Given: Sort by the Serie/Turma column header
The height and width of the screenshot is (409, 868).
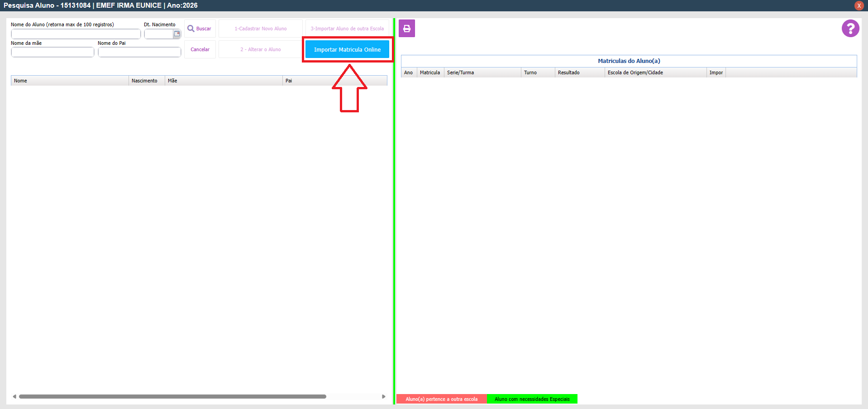Looking at the screenshot, I should pos(482,72).
